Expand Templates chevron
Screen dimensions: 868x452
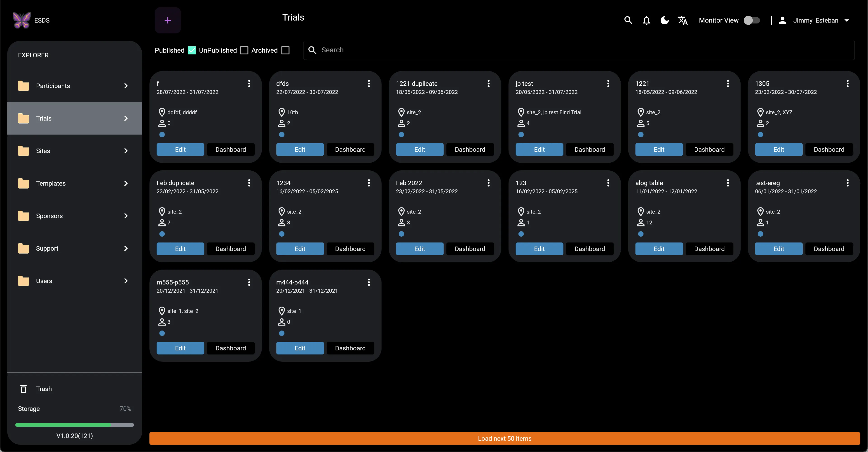pyautogui.click(x=126, y=183)
